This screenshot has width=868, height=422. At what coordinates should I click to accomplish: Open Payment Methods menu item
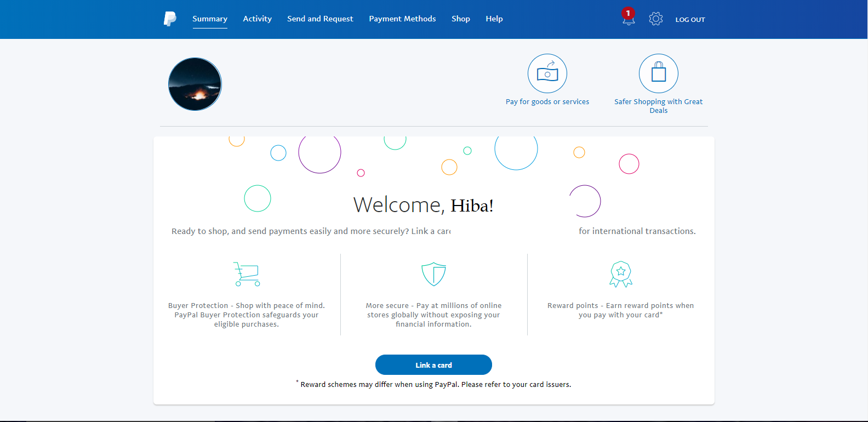click(402, 19)
